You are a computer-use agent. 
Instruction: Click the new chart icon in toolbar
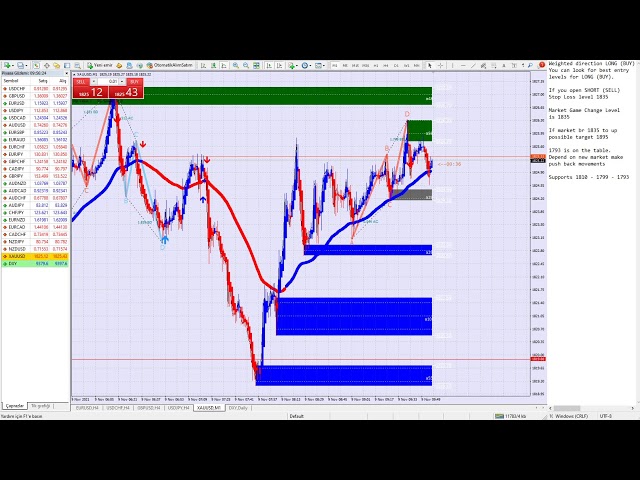(x=6, y=65)
